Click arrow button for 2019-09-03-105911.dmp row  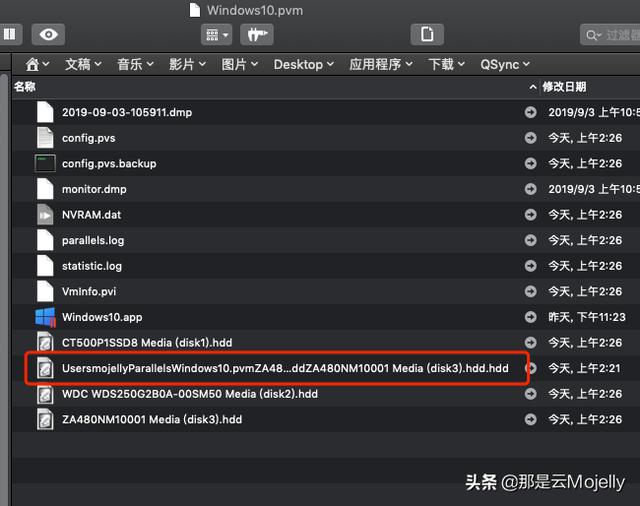(x=531, y=112)
